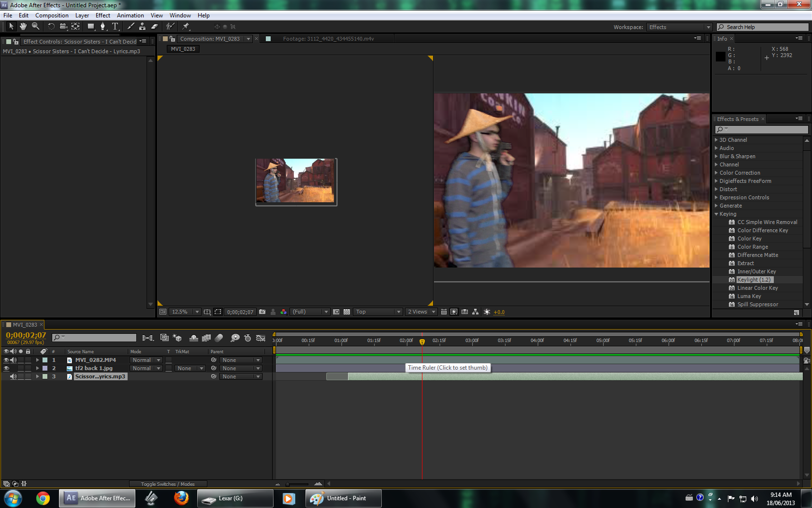This screenshot has width=812, height=508.
Task: Select the Pen tool
Action: pos(102,27)
